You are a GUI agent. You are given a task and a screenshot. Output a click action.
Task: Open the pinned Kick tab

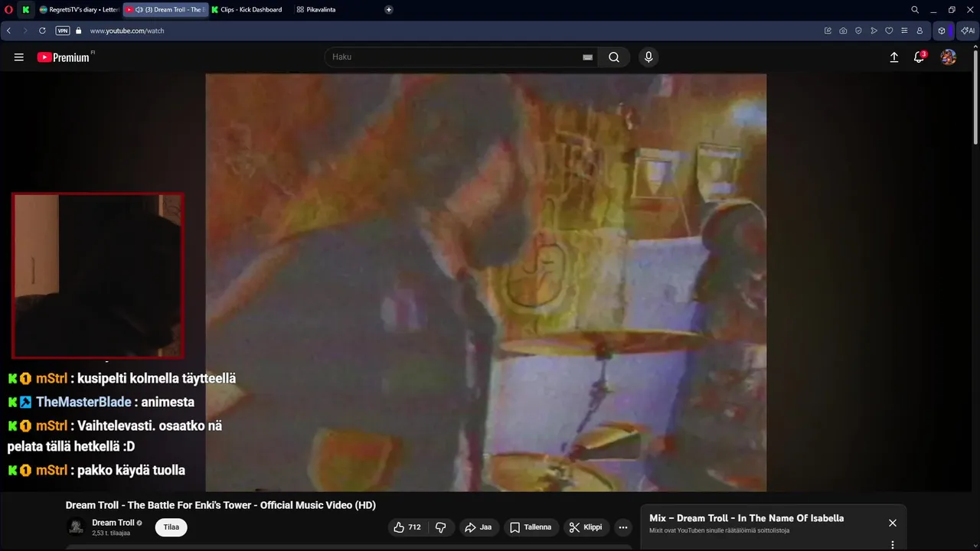click(26, 9)
